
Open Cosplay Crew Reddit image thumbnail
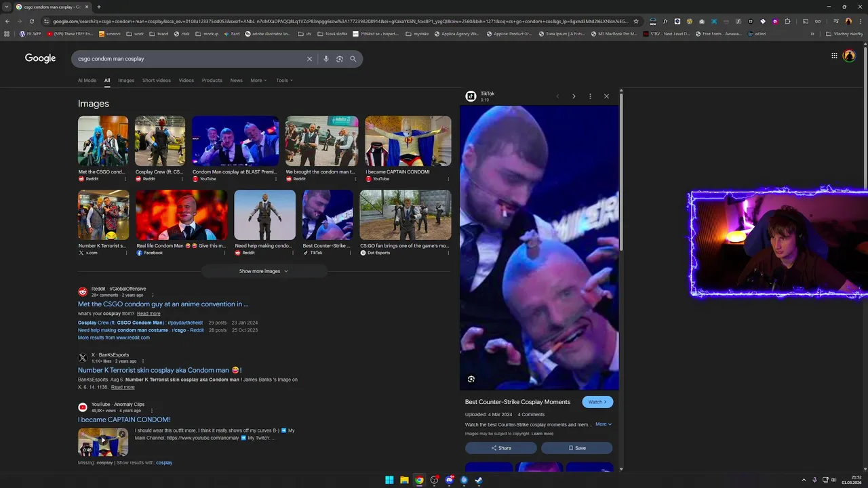click(x=160, y=141)
